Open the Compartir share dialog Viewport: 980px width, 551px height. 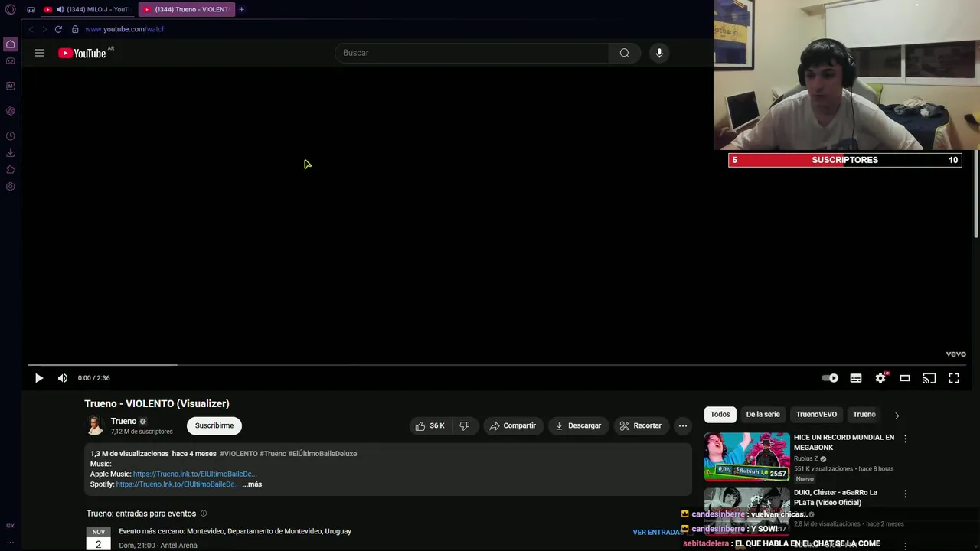(513, 425)
